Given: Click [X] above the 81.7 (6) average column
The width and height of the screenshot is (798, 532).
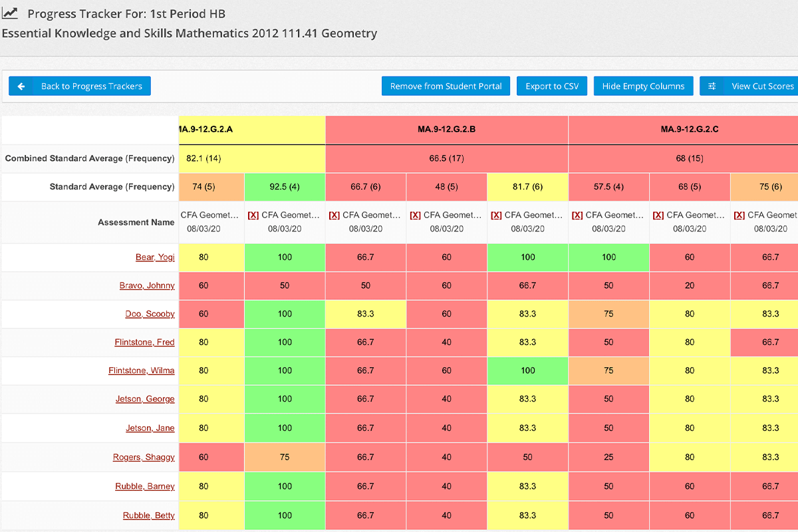Looking at the screenshot, I should pyautogui.click(x=496, y=215).
